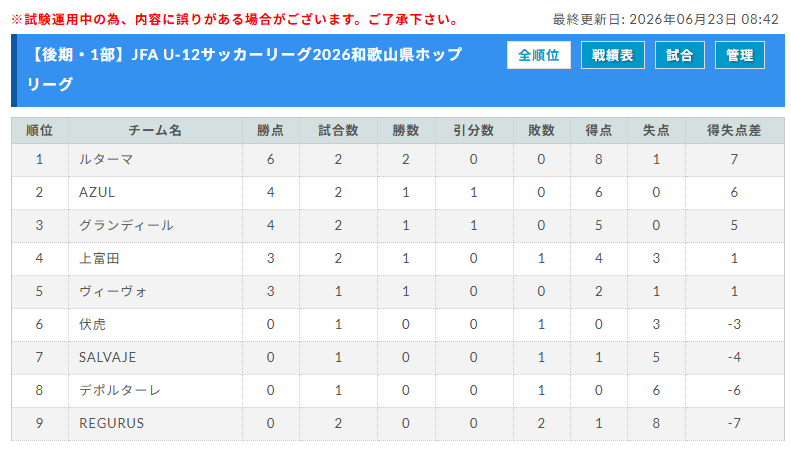
Task: Switch to the 戦績表 tab
Action: tap(612, 55)
